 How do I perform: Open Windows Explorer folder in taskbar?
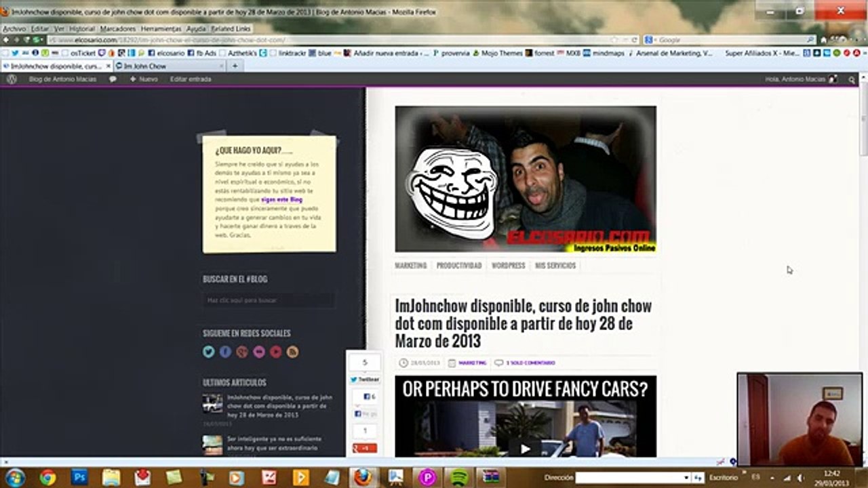tap(111, 477)
